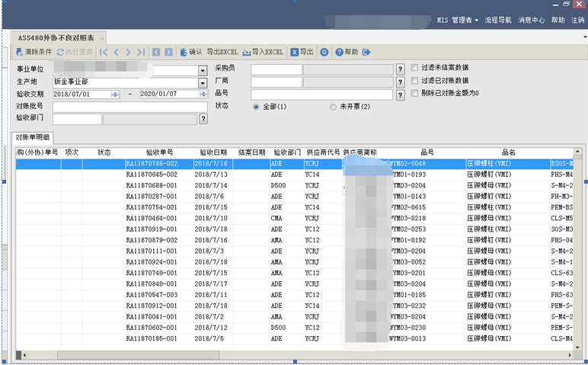The height and width of the screenshot is (365, 588).
Task: Choose the 未开票(2) status option
Action: pos(333,107)
